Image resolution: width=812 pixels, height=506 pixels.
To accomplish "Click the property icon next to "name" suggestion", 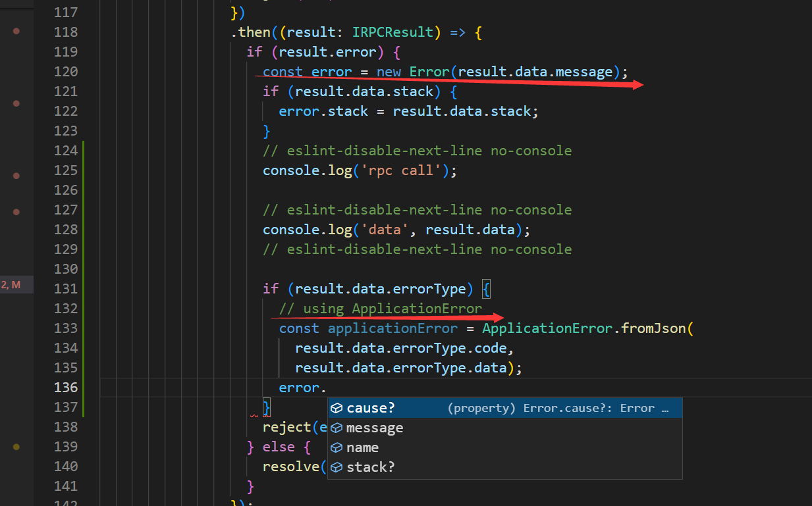I will [338, 447].
